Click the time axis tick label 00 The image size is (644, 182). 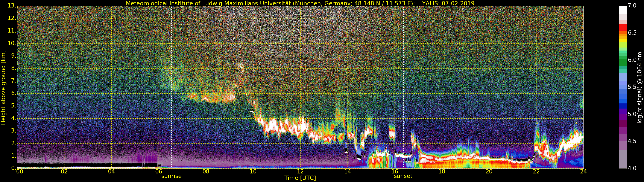point(20,172)
